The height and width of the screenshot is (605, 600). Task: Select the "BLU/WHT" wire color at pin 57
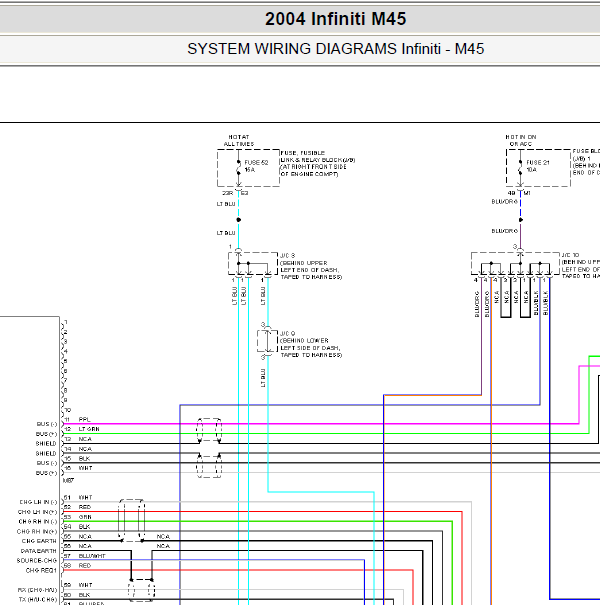[x=92, y=556]
